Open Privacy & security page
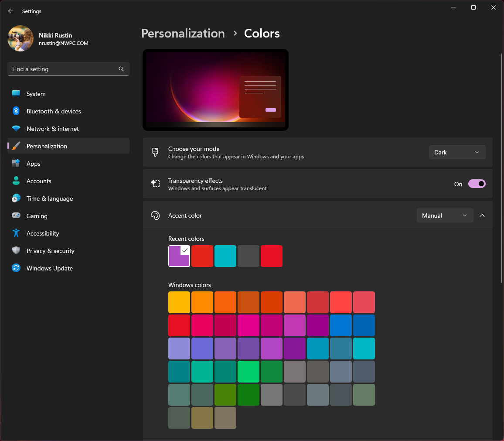The image size is (504, 441). click(68, 250)
